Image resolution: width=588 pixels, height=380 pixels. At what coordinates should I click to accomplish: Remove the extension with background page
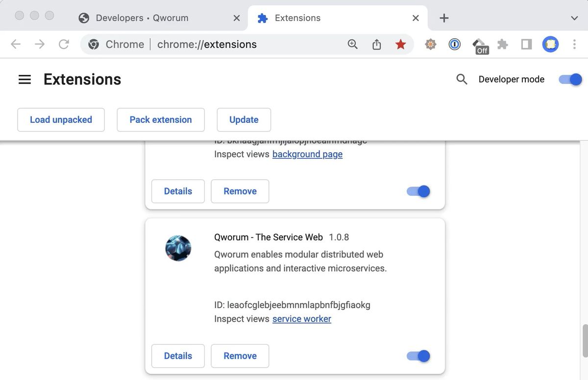coord(240,191)
